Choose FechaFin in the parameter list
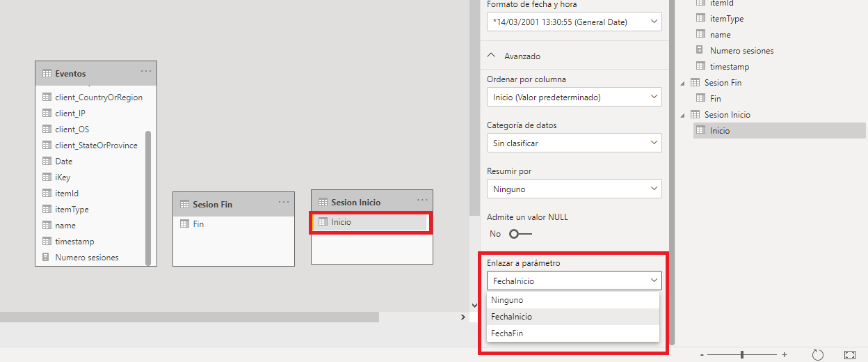Screen dimensions: 868x362 coord(573,333)
